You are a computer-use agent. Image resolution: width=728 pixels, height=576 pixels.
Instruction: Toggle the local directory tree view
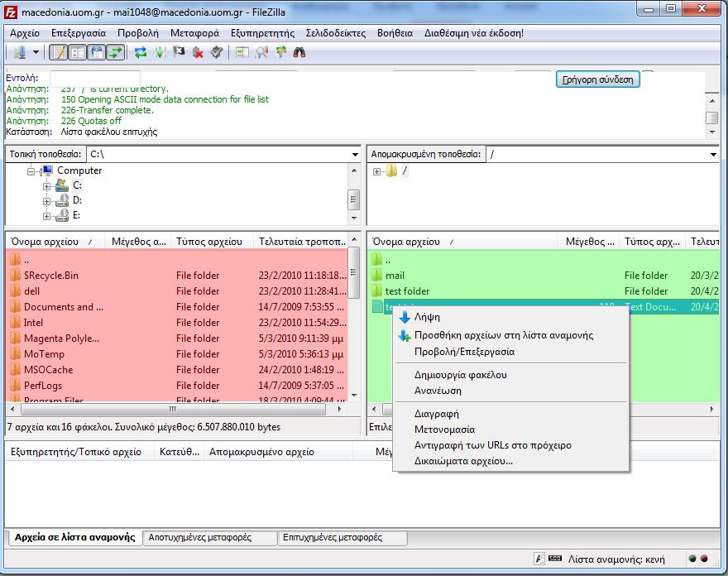(x=78, y=52)
